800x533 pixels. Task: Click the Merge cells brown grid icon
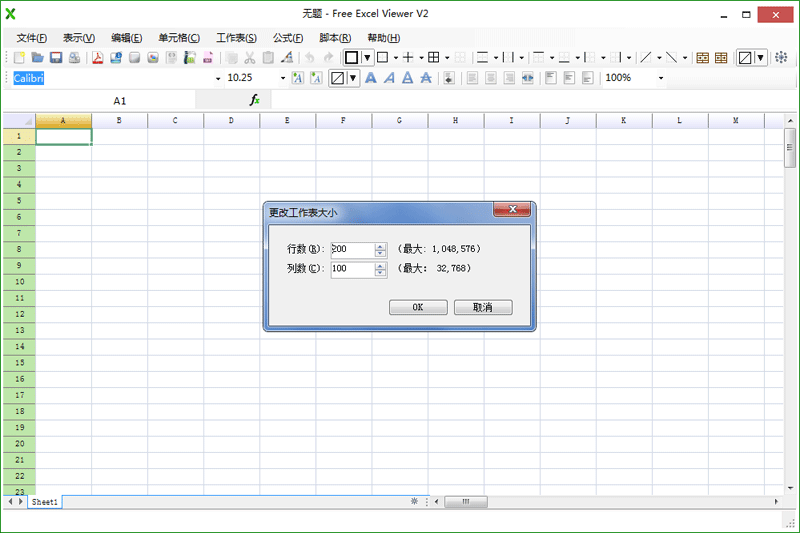pos(703,58)
